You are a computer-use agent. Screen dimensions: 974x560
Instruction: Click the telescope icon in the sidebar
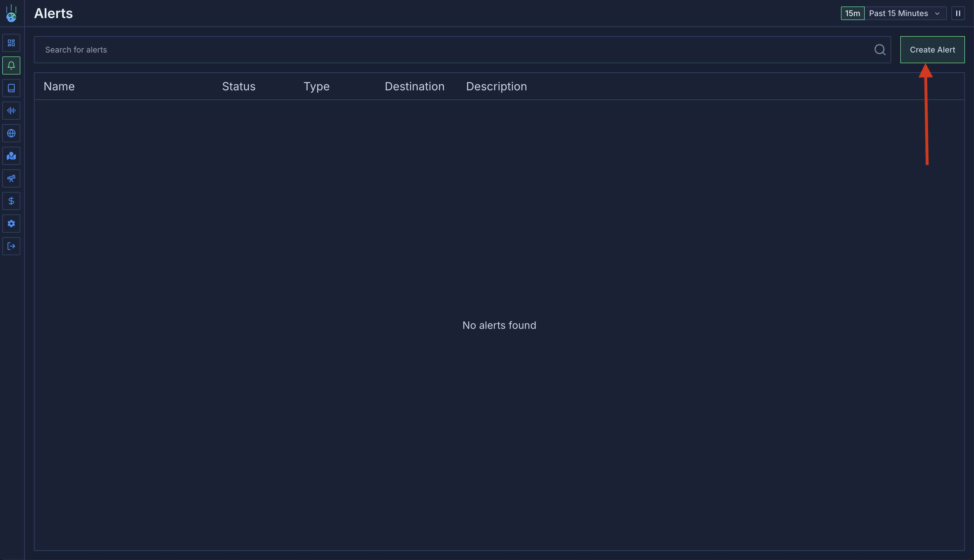coord(11,178)
